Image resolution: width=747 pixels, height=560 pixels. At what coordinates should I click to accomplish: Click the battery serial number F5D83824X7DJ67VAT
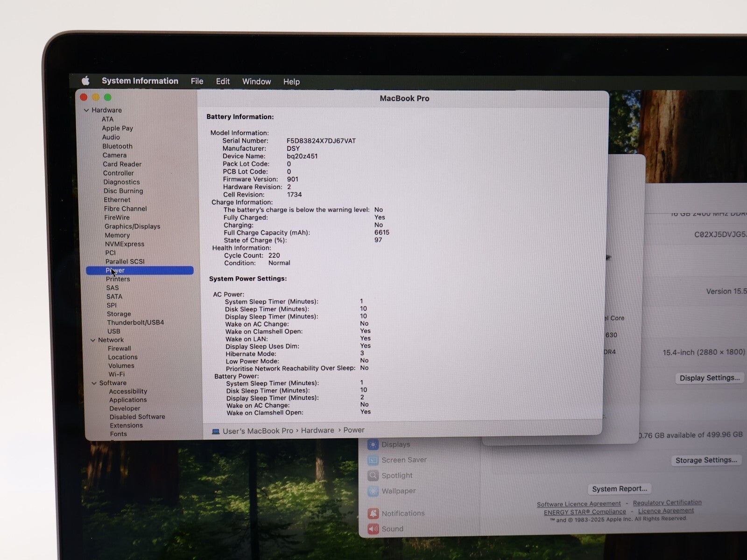pos(321,141)
